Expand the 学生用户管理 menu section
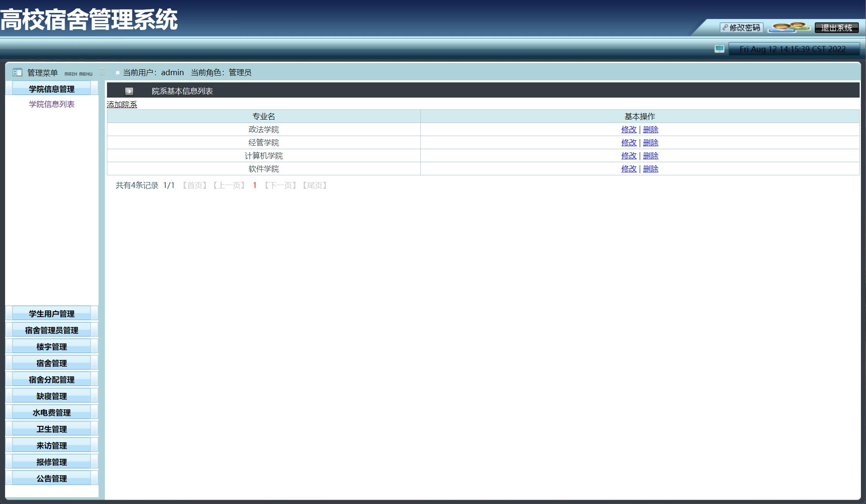866x504 pixels. coord(52,314)
